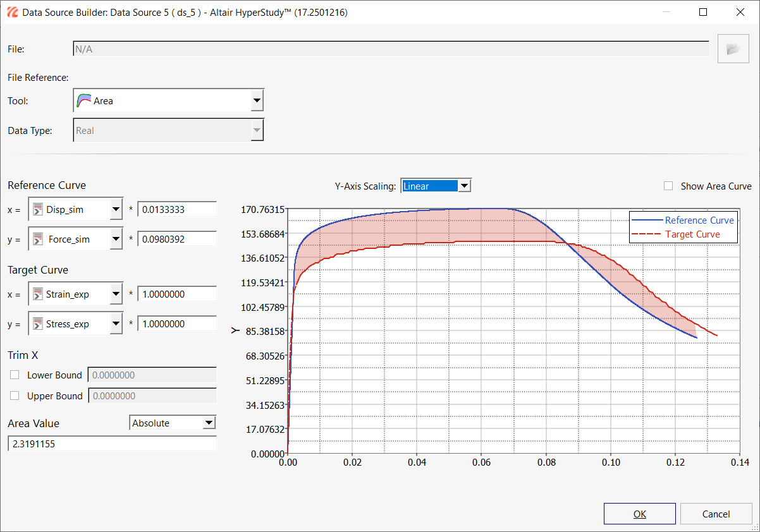Click the HyperStudy app icon in title bar
Screen dimensions: 760x532
point(12,12)
